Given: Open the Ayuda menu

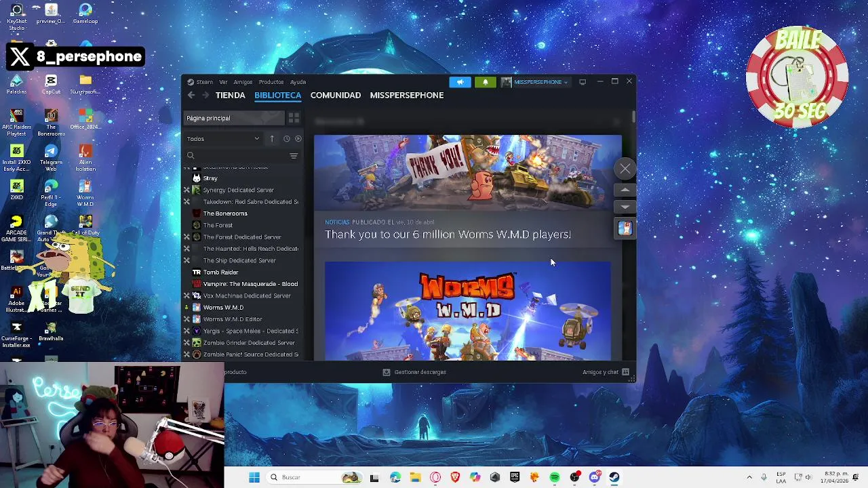Looking at the screenshot, I should [298, 82].
